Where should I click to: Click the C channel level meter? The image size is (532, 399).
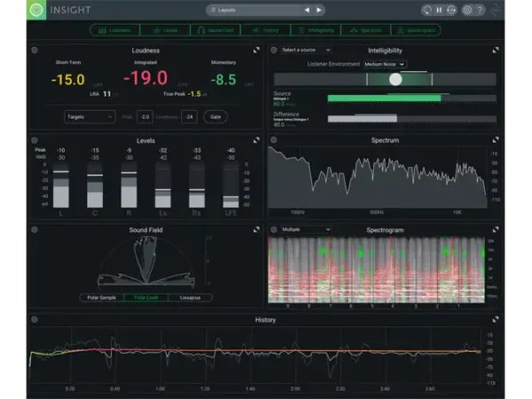click(x=95, y=185)
